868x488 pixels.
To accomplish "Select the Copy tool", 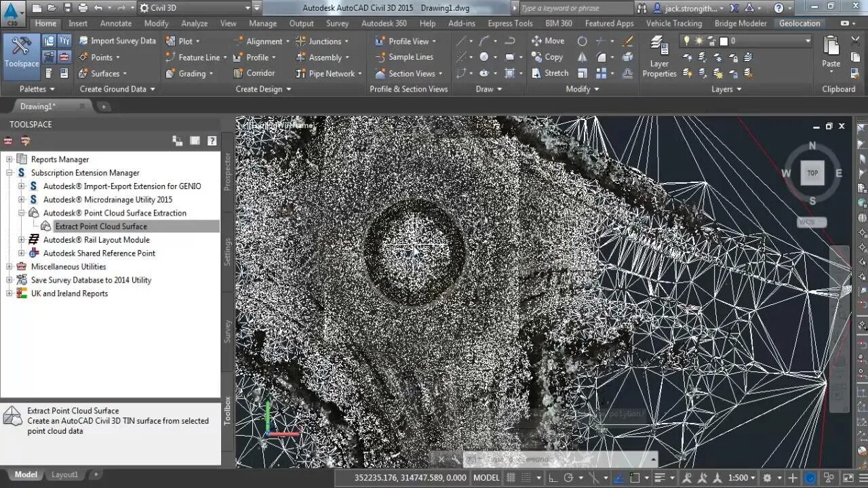I will (x=547, y=57).
